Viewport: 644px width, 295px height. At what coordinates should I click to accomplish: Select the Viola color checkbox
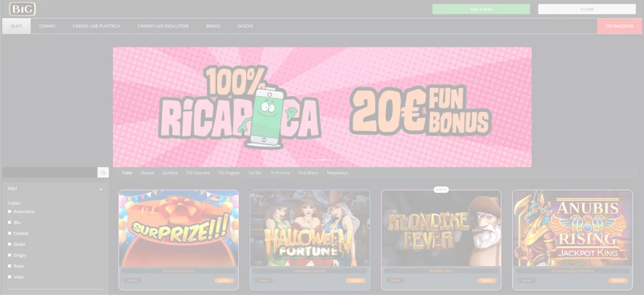[x=9, y=277]
